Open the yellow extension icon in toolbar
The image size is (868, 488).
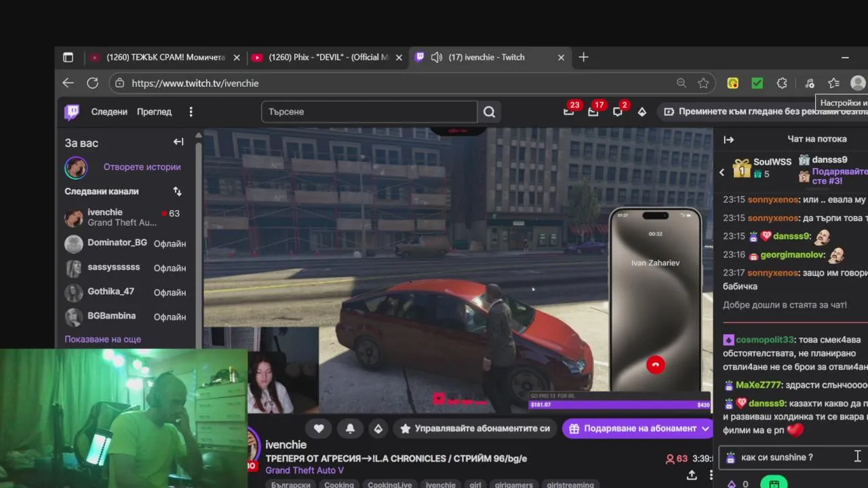click(733, 83)
